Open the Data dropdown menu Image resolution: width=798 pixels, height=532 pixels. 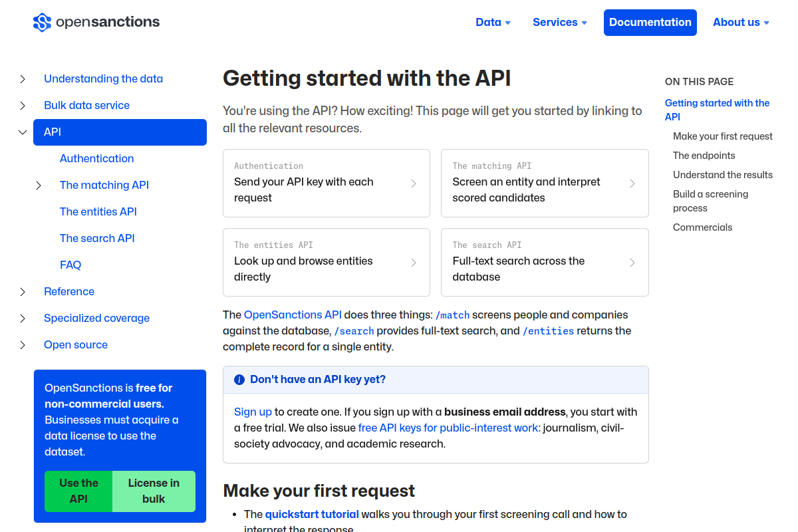click(x=493, y=23)
